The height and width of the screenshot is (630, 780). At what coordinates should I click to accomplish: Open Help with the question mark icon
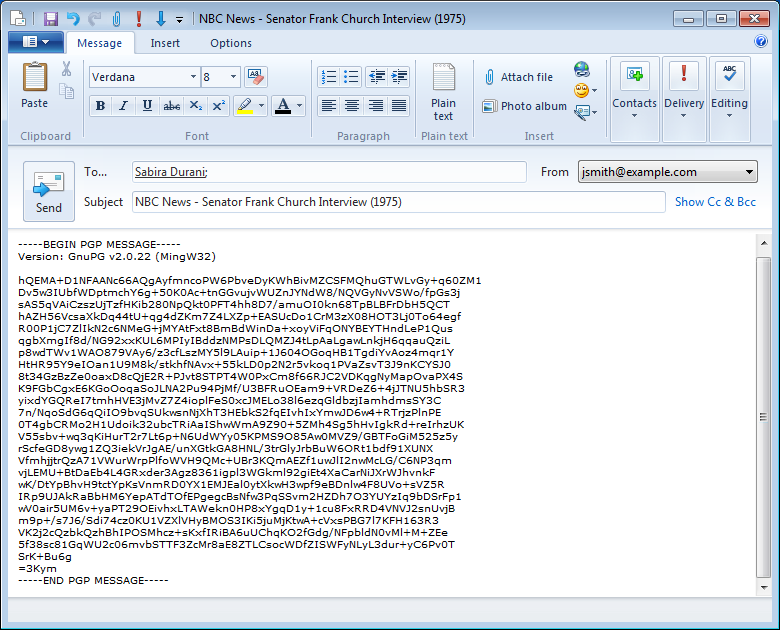(x=761, y=41)
